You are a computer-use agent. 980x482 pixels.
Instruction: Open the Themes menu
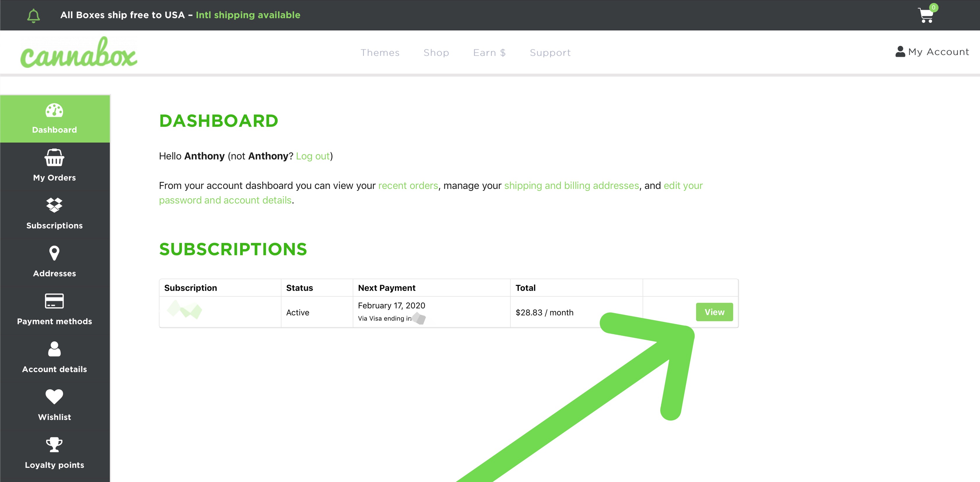(380, 52)
